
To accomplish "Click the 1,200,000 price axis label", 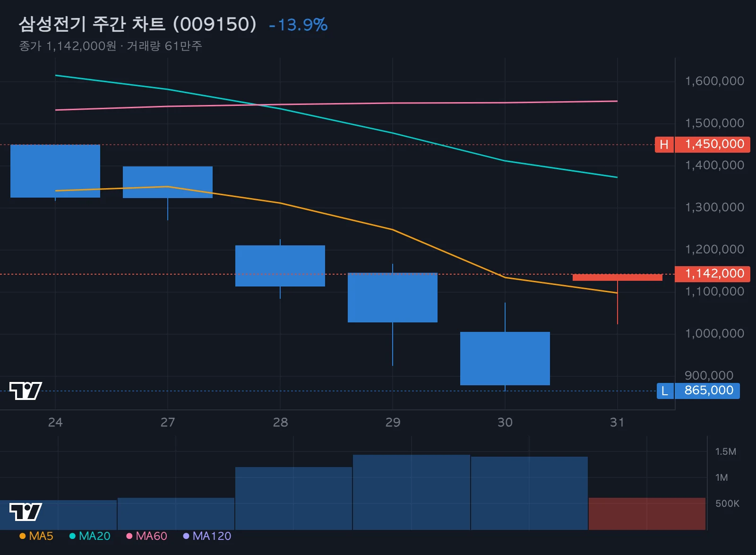I will (x=714, y=250).
